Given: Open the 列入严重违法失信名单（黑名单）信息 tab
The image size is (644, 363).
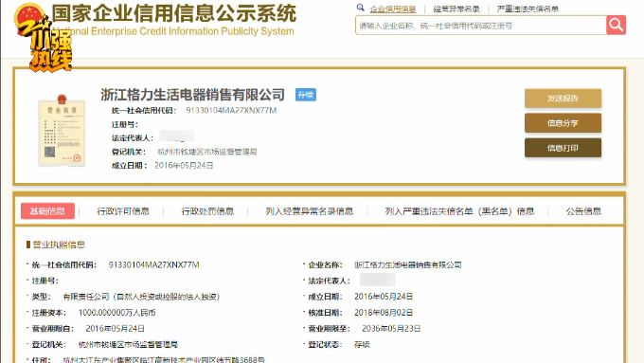Looking at the screenshot, I should pos(459,211).
